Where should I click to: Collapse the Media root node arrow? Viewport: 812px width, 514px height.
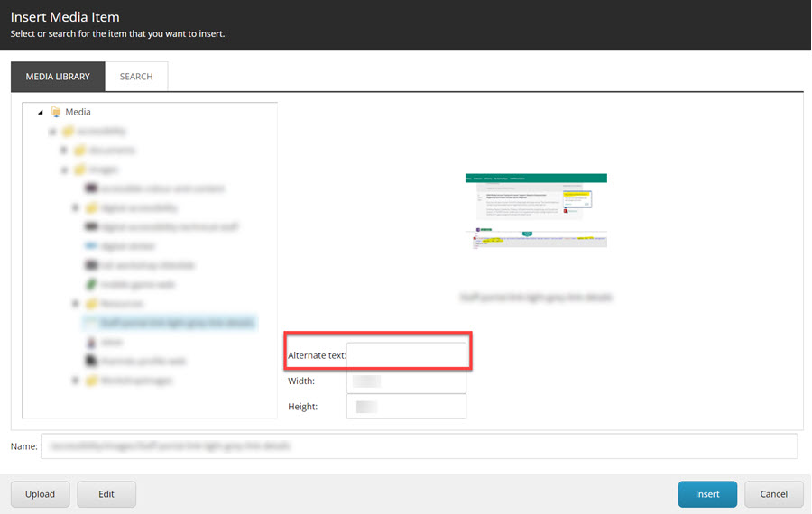point(41,112)
